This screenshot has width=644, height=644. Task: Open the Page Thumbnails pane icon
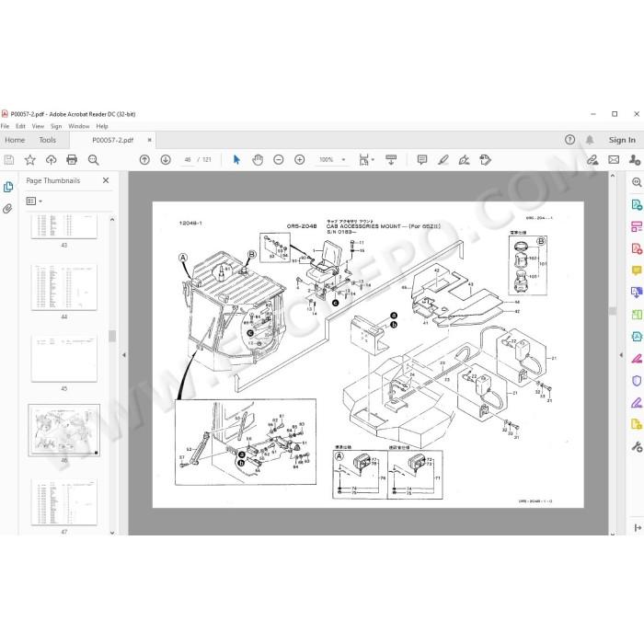pyautogui.click(x=8, y=188)
